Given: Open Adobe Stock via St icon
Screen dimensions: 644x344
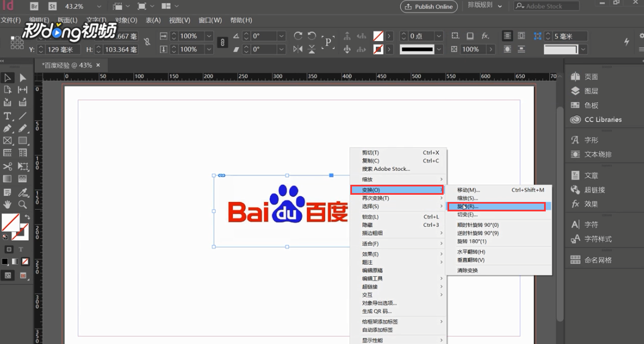Looking at the screenshot, I should [52, 6].
